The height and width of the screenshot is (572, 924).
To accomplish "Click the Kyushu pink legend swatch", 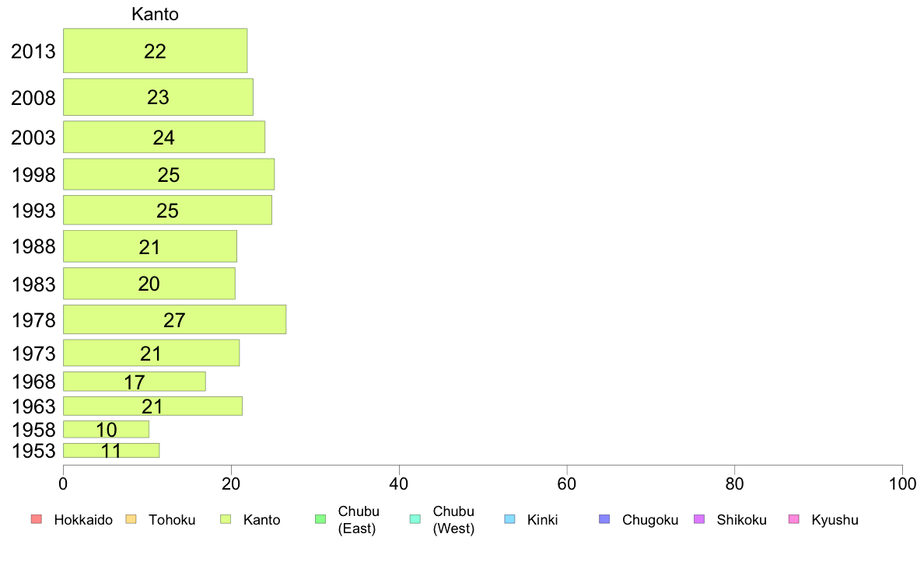I will (794, 519).
